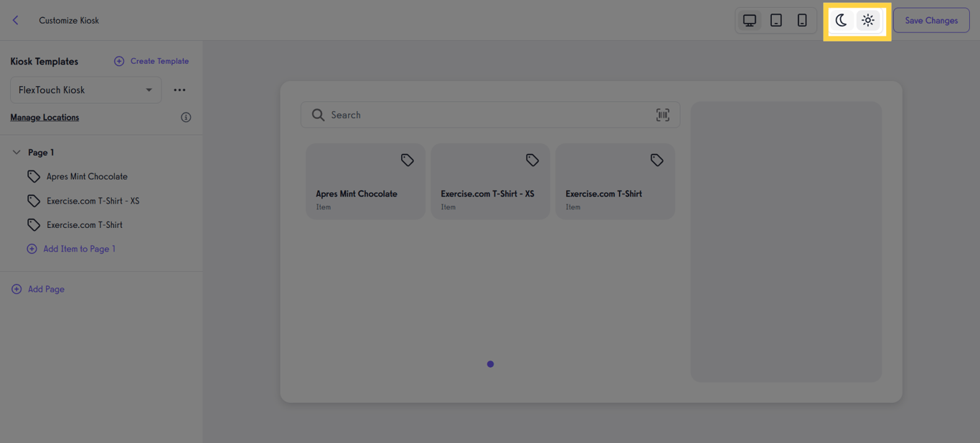Image resolution: width=980 pixels, height=443 pixels.
Task: Click the page indicator dot below items
Action: [490, 364]
